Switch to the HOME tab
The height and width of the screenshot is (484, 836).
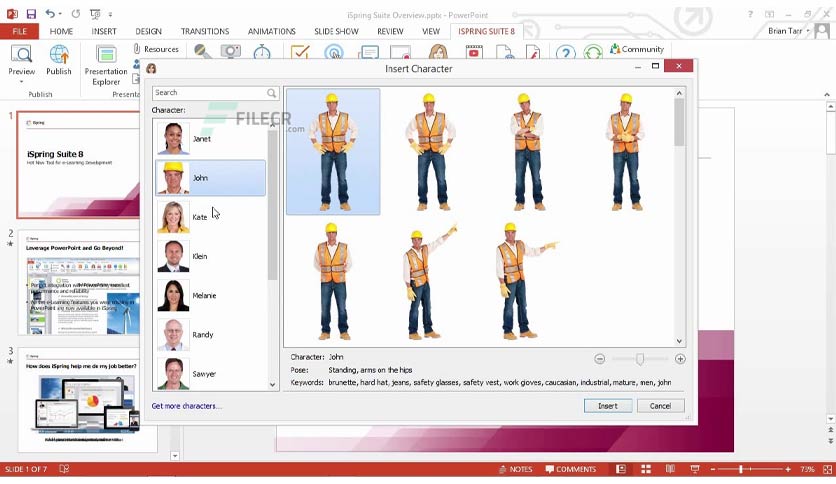pyautogui.click(x=61, y=31)
